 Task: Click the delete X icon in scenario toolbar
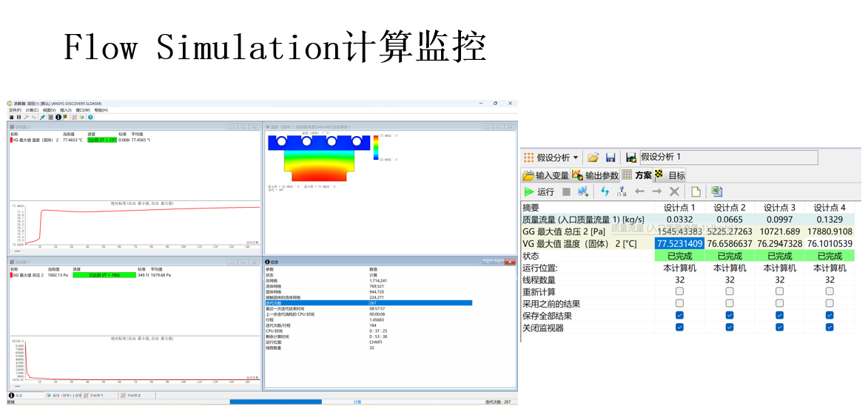click(674, 192)
